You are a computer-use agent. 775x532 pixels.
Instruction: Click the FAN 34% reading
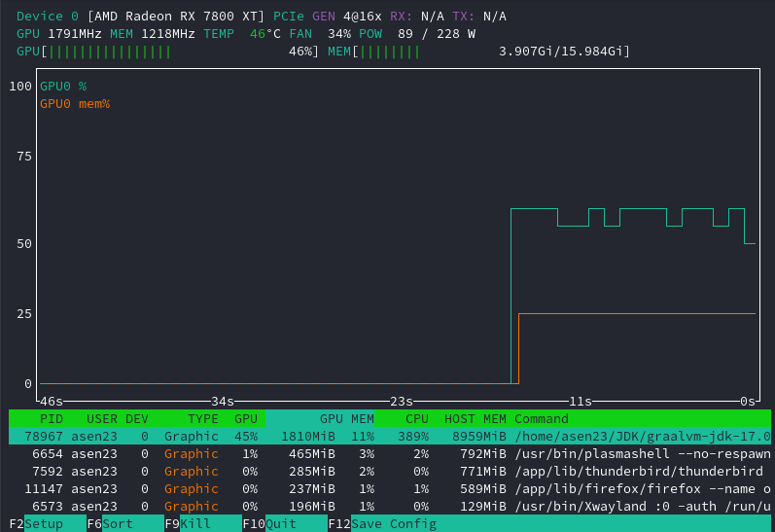320,34
